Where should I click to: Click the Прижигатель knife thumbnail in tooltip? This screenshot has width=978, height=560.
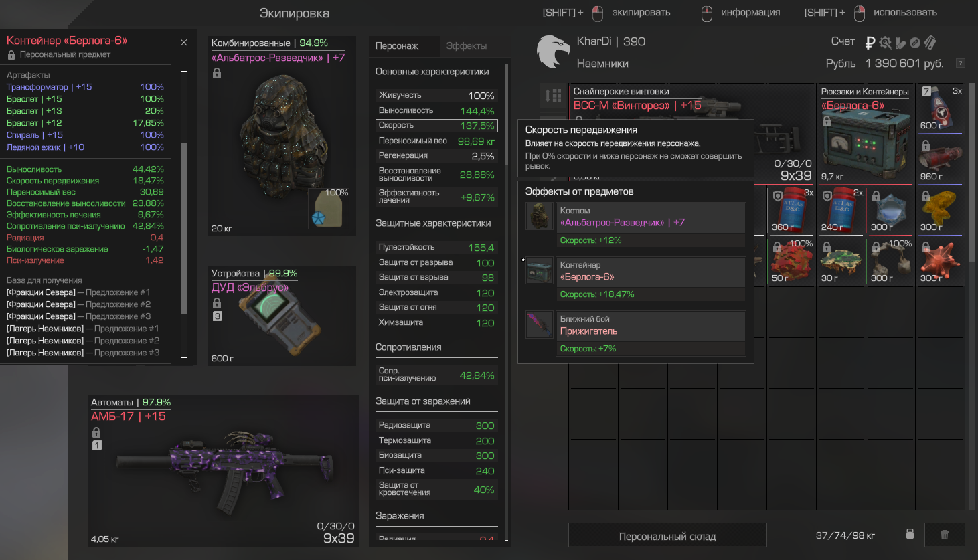coord(540,324)
